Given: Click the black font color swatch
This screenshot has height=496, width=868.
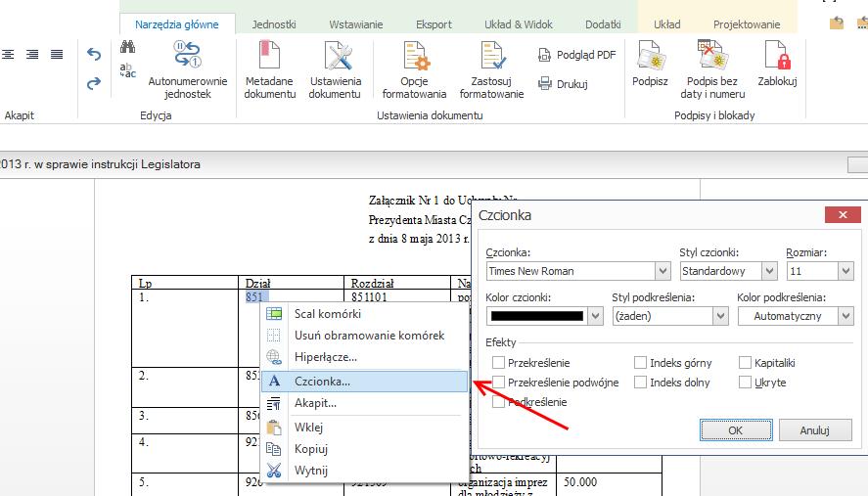Looking at the screenshot, I should 536,316.
